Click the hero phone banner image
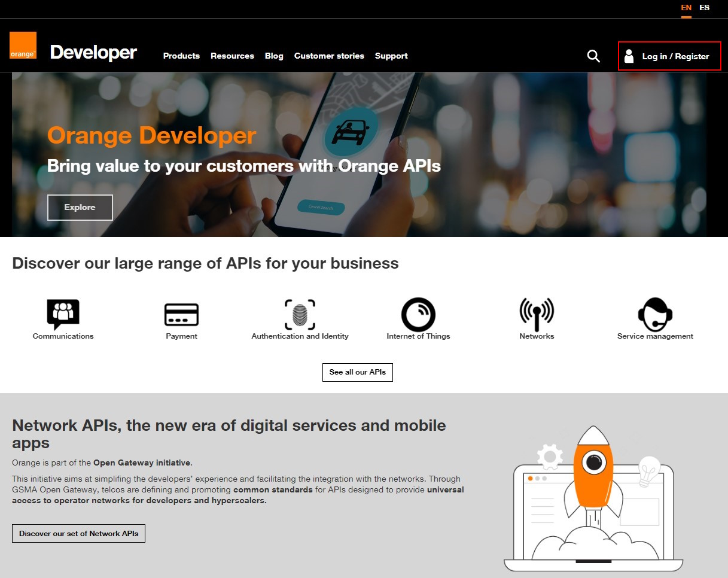The image size is (728, 578). coord(359,154)
